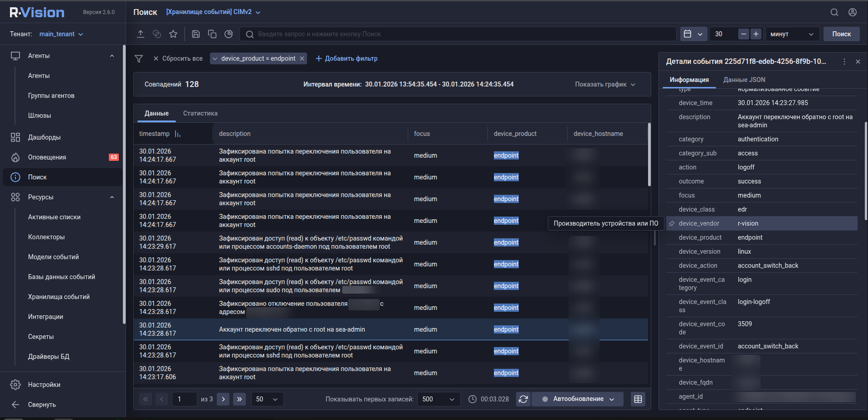Image resolution: width=868 pixels, height=420 pixels.
Task: Expand the Показать график section
Action: (605, 84)
